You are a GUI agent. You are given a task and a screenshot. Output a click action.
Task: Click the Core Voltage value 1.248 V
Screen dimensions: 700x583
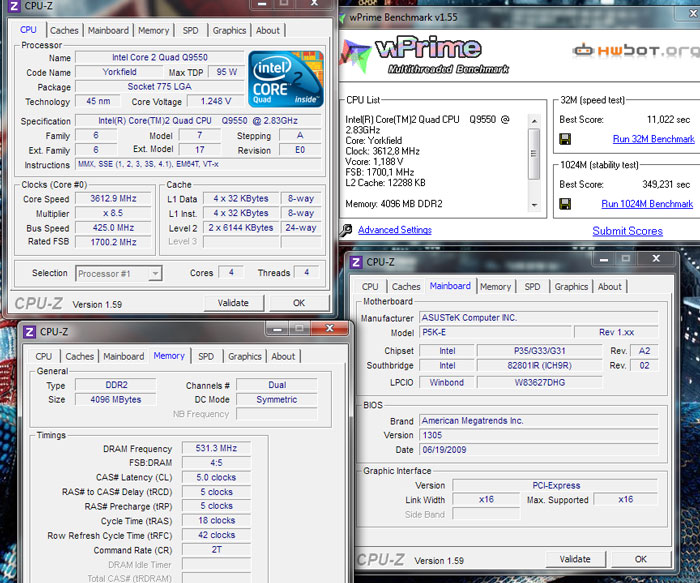click(216, 101)
